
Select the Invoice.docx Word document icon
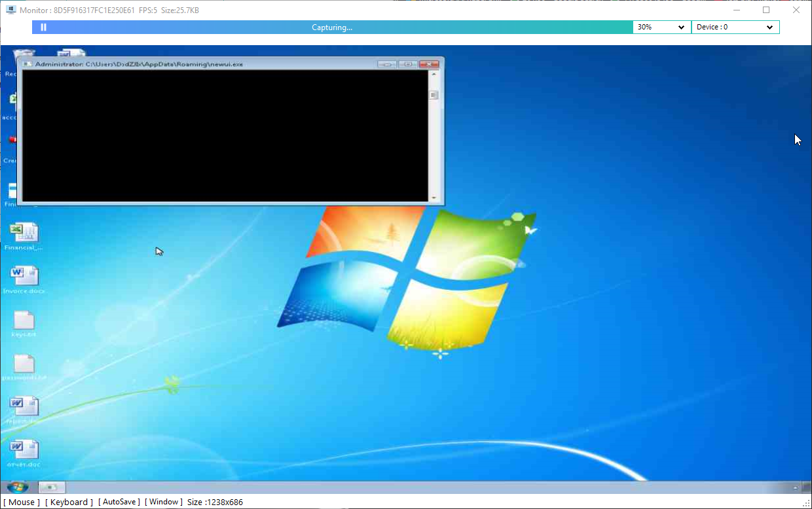click(24, 279)
